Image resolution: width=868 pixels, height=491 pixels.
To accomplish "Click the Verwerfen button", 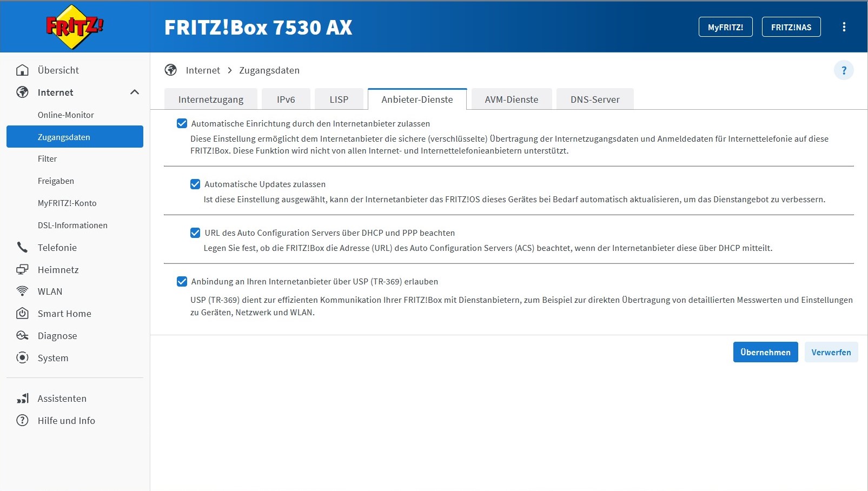I will (831, 353).
